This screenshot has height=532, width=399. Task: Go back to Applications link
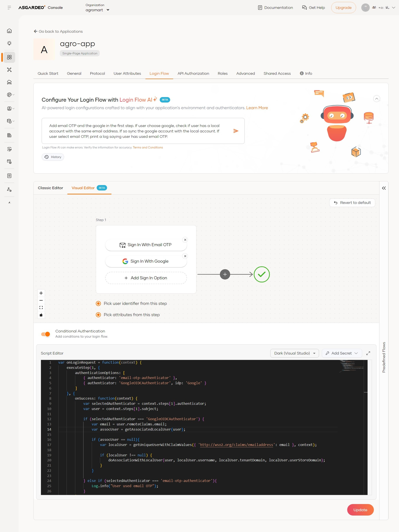click(x=58, y=31)
